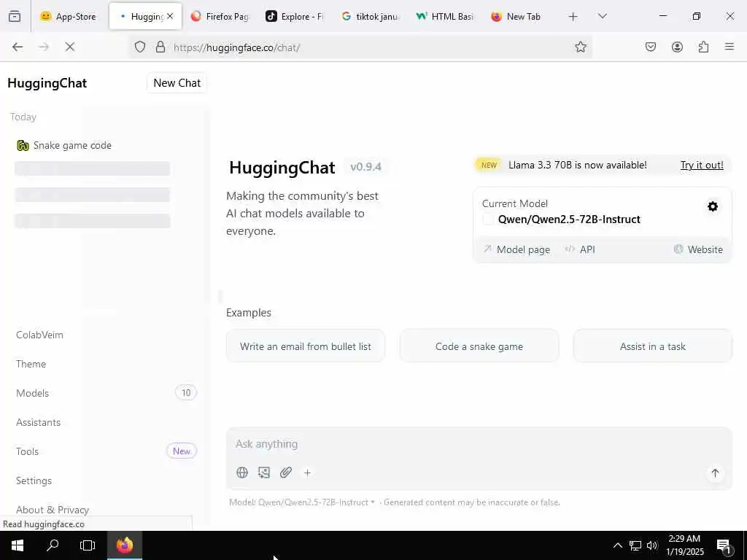Image resolution: width=747 pixels, height=560 pixels.
Task: Focus the Ask anything input field
Action: [x=479, y=444]
